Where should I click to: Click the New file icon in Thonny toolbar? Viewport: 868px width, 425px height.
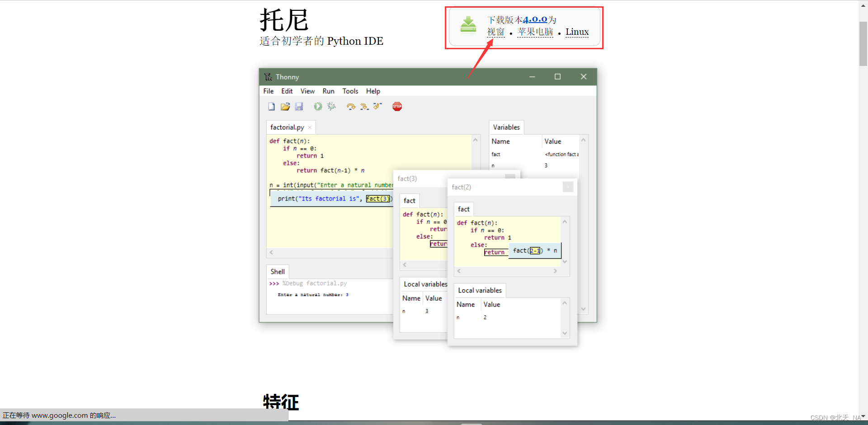tap(271, 107)
